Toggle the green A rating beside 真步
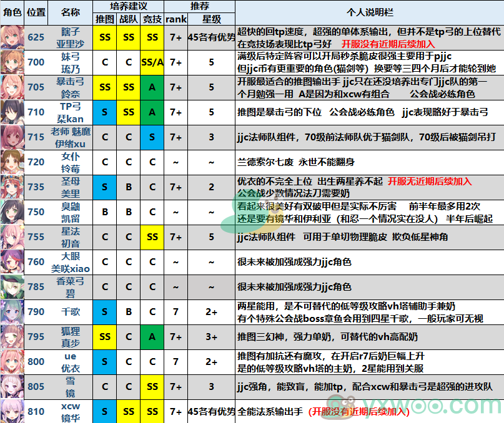Screen dimensions: 504x423 (152, 337)
